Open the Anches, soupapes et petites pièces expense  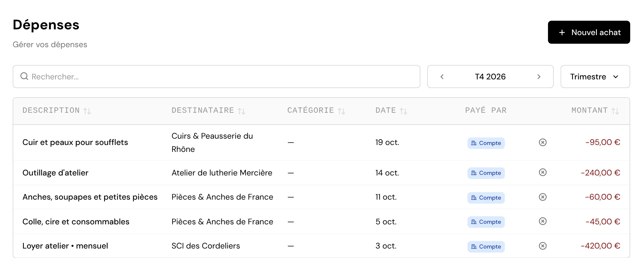pos(90,197)
